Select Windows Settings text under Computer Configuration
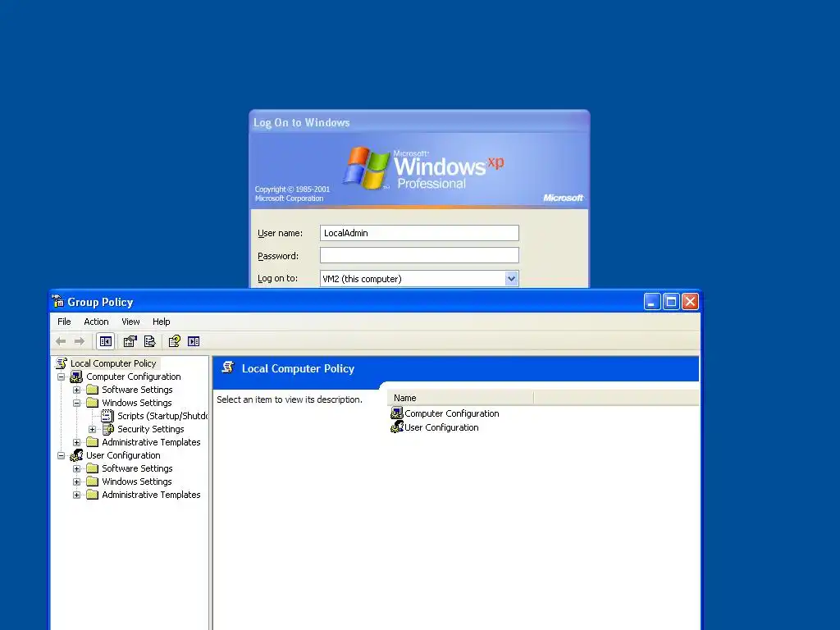The height and width of the screenshot is (630, 840). tap(137, 403)
